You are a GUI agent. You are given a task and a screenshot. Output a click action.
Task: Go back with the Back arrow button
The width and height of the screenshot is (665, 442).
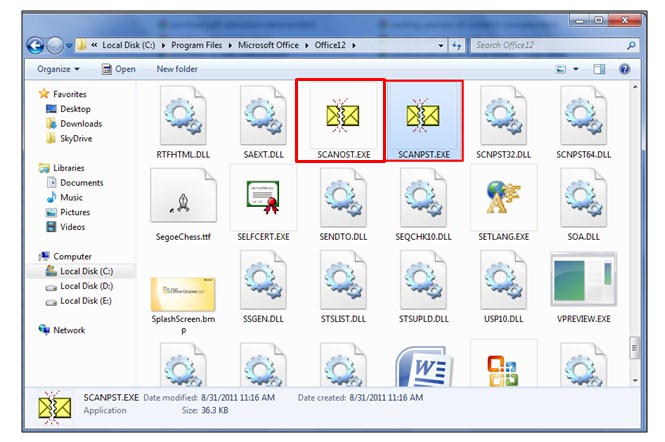click(36, 45)
